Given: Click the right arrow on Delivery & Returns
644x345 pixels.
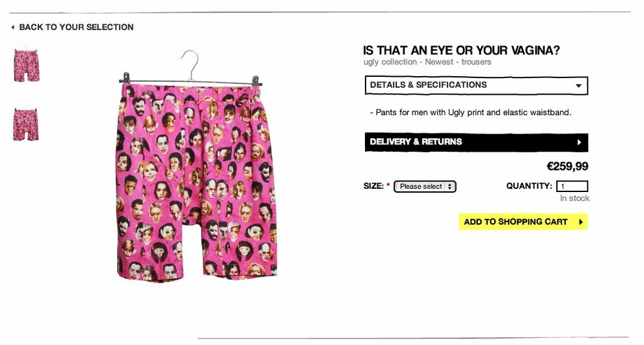Looking at the screenshot, I should pos(579,143).
